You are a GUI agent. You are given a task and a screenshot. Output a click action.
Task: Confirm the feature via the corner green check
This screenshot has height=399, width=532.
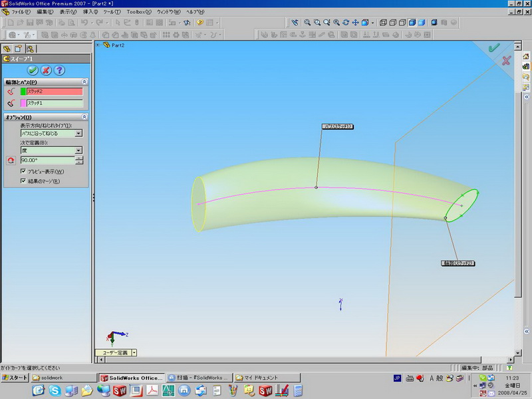(494, 47)
